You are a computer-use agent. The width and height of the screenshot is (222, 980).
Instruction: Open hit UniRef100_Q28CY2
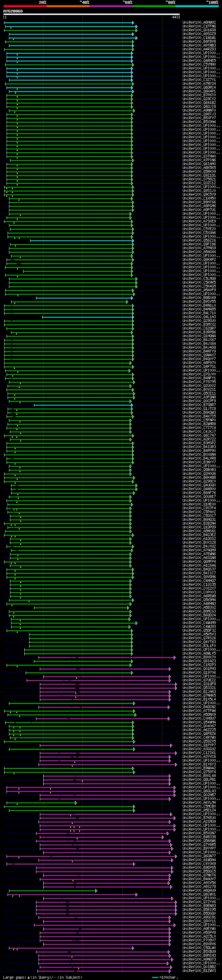199,99
